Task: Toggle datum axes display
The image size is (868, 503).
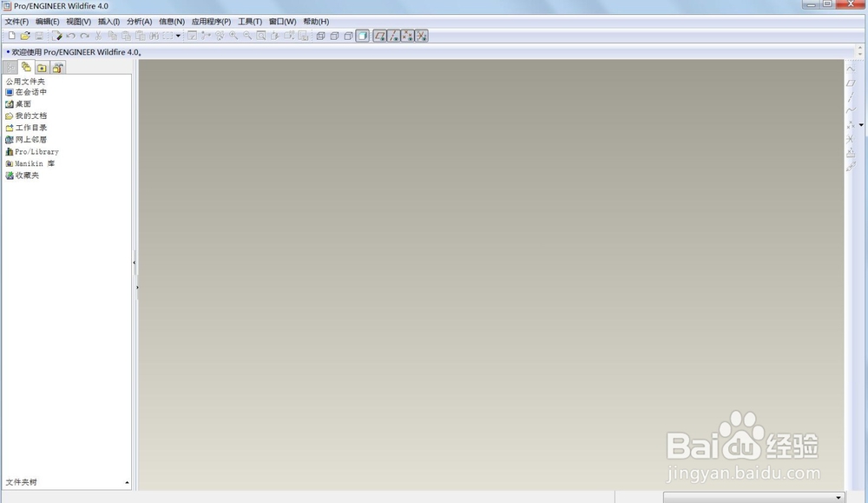Action: click(393, 36)
